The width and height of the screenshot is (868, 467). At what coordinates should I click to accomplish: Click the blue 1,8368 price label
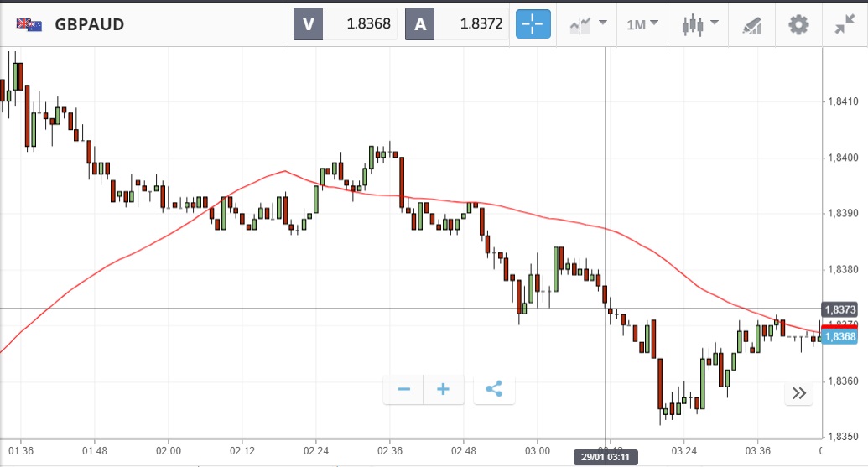(x=839, y=337)
